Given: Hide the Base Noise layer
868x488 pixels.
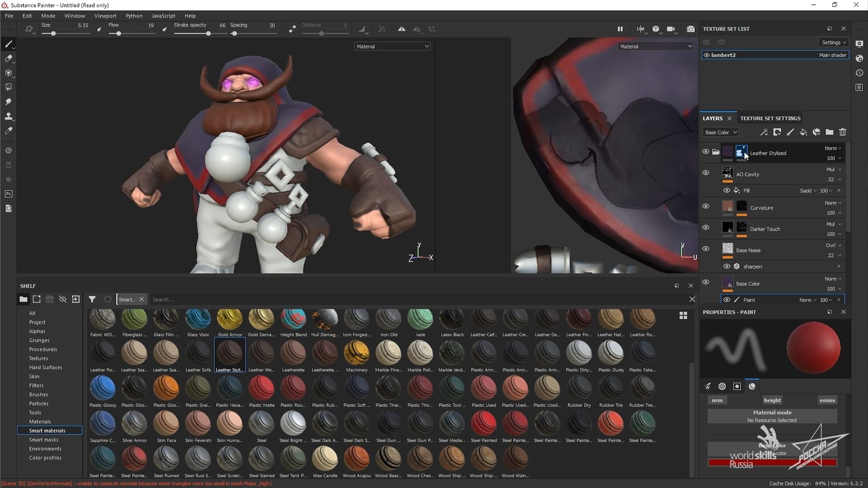Looking at the screenshot, I should click(706, 249).
